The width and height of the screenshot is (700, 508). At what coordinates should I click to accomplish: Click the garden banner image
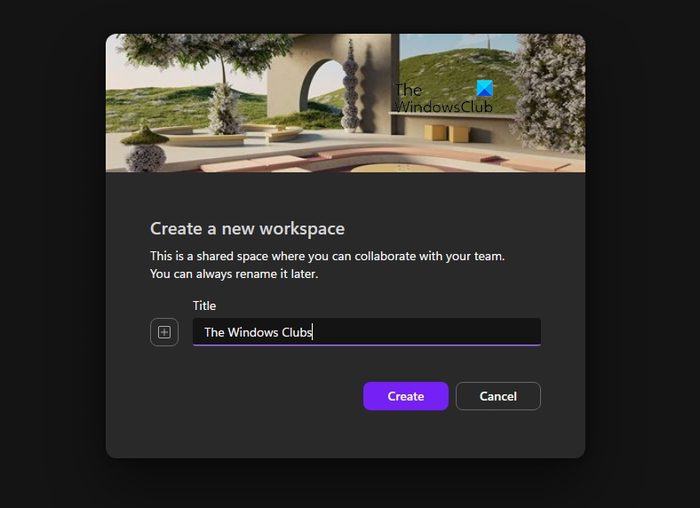(345, 103)
